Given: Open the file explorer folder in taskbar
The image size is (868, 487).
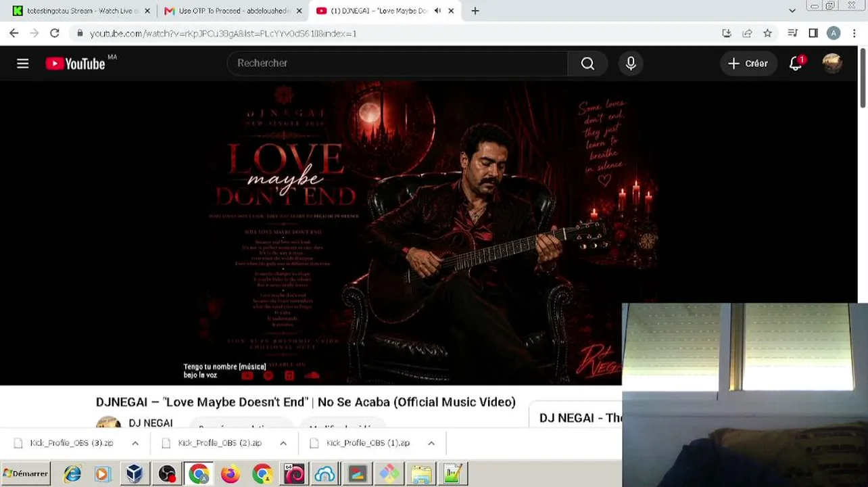Looking at the screenshot, I should 421,473.
